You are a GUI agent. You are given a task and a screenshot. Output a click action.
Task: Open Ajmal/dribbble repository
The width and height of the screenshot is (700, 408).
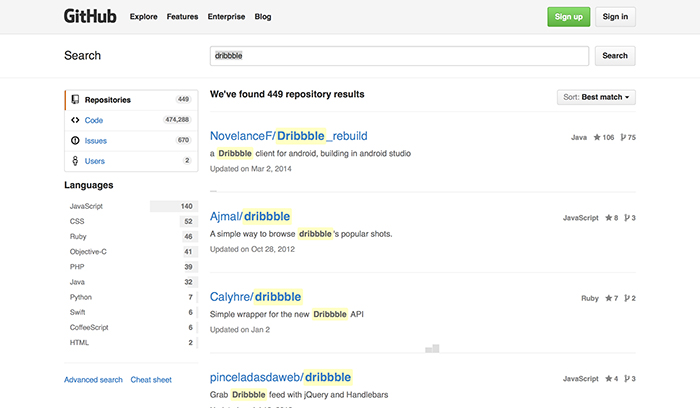pyautogui.click(x=250, y=216)
